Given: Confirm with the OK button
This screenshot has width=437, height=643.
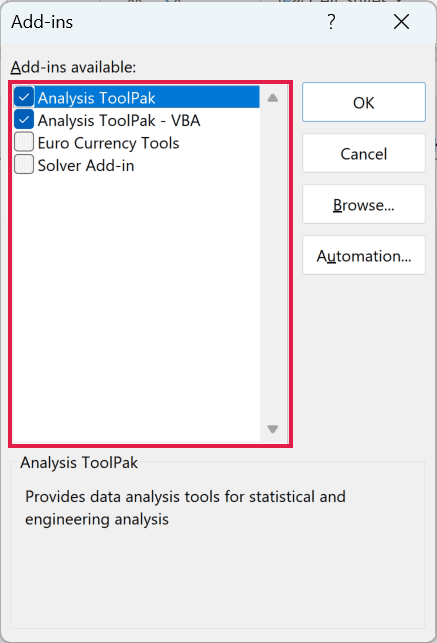Looking at the screenshot, I should tap(364, 102).
